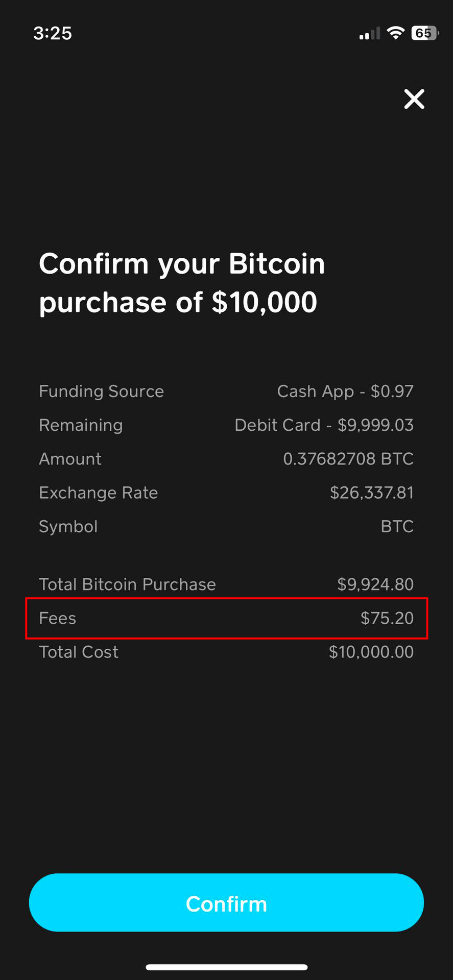The height and width of the screenshot is (980, 453).
Task: Tap the Confirm button
Action: (x=226, y=903)
